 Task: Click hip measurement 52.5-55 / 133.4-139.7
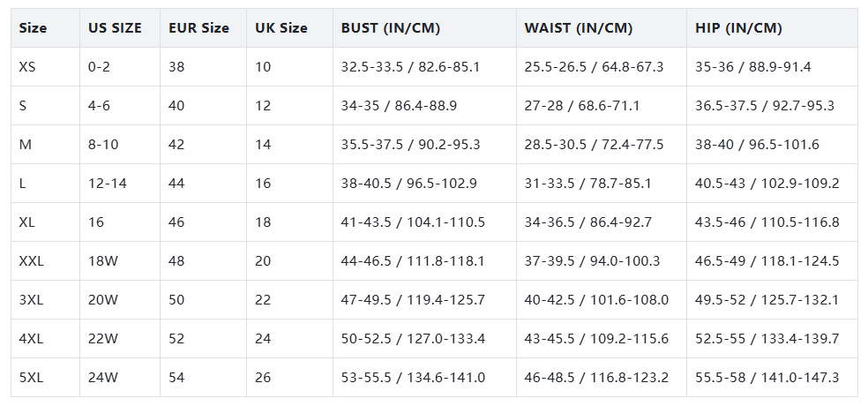coord(767,339)
